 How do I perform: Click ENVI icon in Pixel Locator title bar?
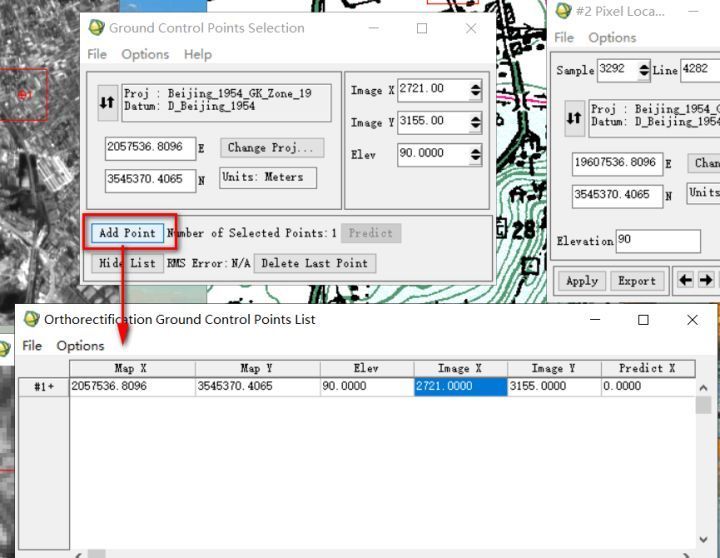[563, 11]
